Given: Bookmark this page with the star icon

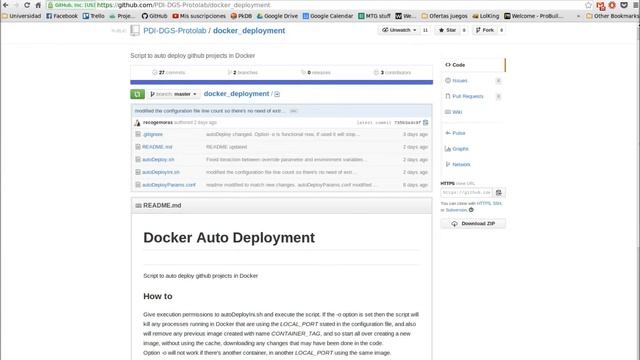Looking at the screenshot, I should (588, 5).
